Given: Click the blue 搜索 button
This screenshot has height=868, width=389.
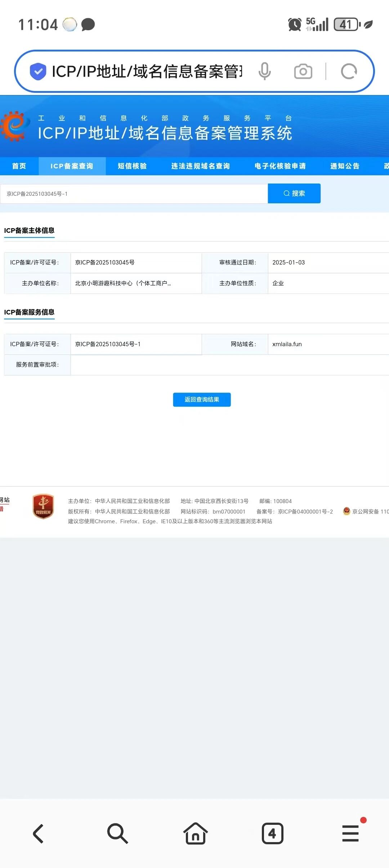Looking at the screenshot, I should pos(294,193).
